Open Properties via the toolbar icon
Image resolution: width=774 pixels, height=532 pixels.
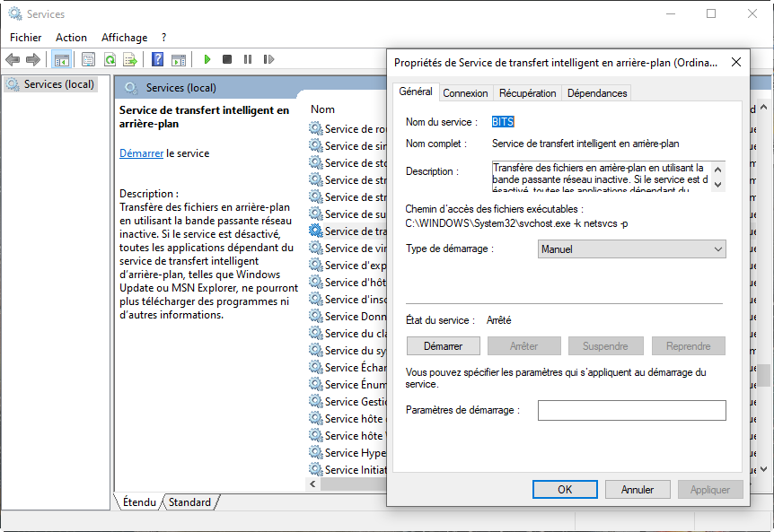(x=88, y=59)
